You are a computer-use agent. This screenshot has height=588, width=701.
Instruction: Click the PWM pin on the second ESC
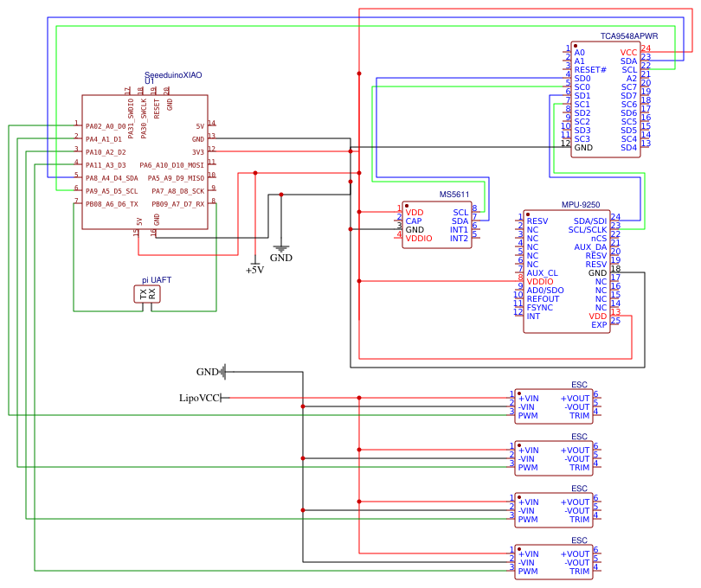(x=529, y=467)
